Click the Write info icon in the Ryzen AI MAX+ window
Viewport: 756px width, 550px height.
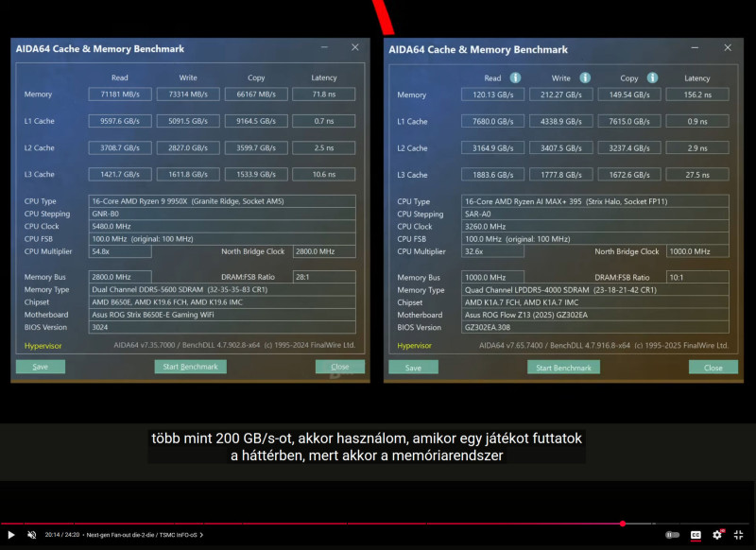click(x=585, y=77)
